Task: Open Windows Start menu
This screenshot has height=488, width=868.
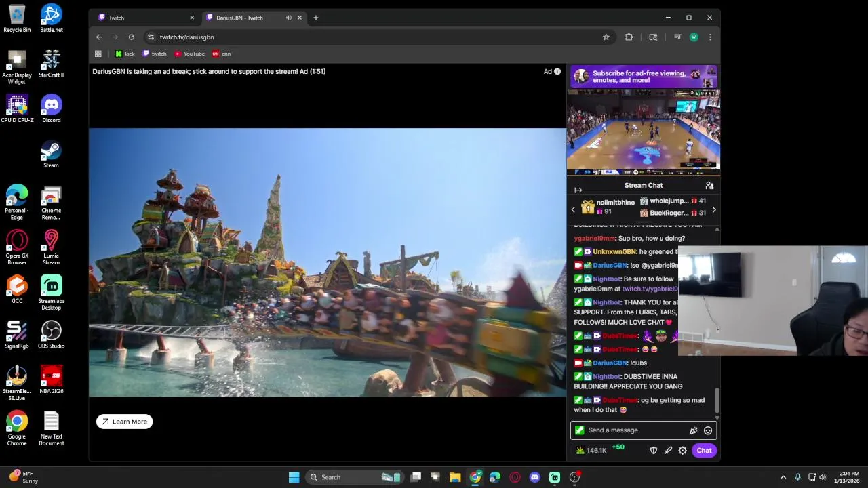Action: [294, 477]
